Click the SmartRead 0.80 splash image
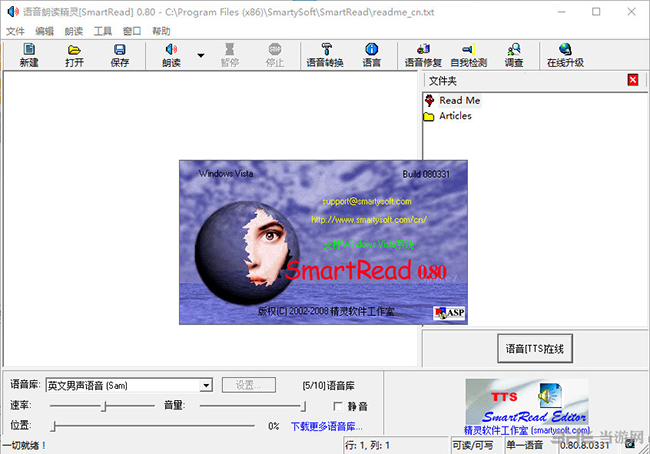 (323, 242)
